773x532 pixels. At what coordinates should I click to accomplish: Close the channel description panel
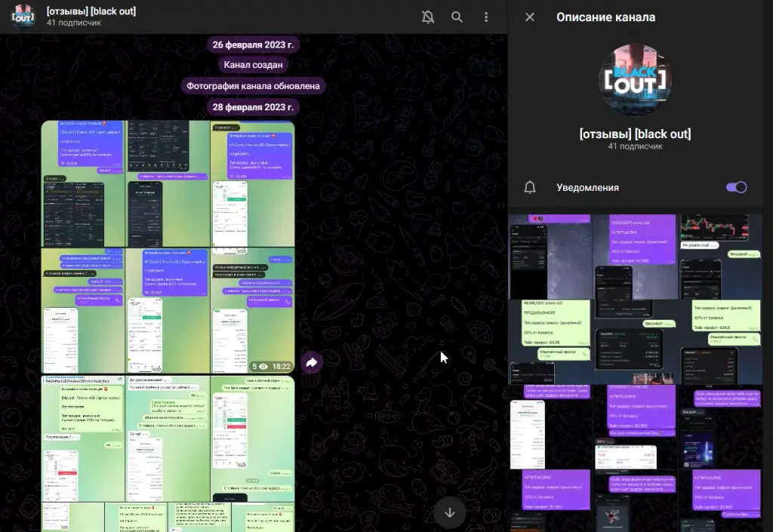pyautogui.click(x=530, y=17)
